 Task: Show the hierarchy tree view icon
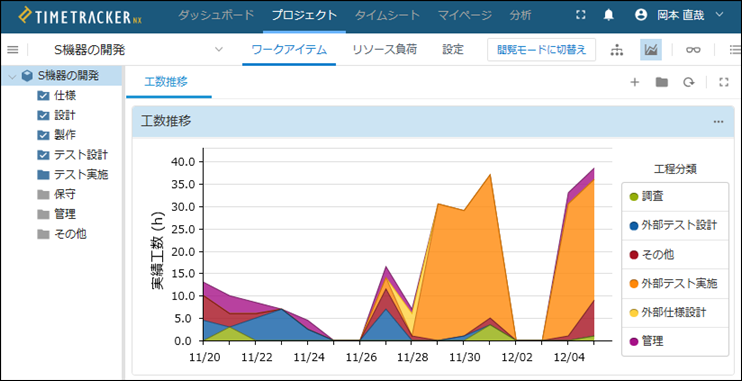(617, 49)
